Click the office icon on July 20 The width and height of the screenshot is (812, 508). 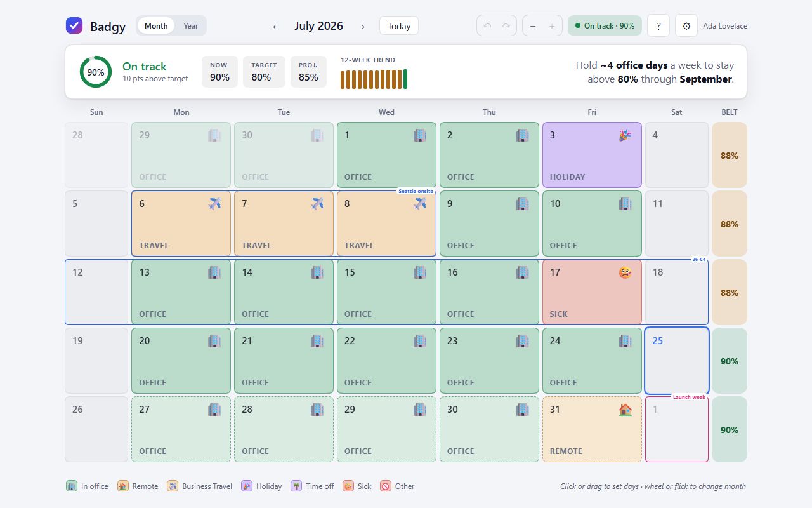point(214,341)
